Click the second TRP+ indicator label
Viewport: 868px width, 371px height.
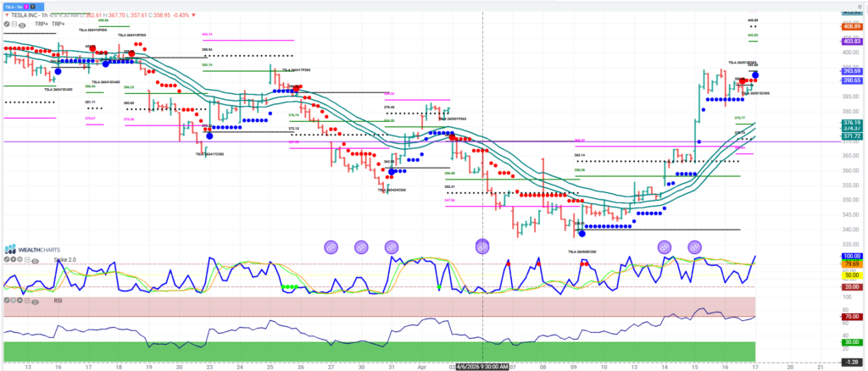(x=58, y=24)
